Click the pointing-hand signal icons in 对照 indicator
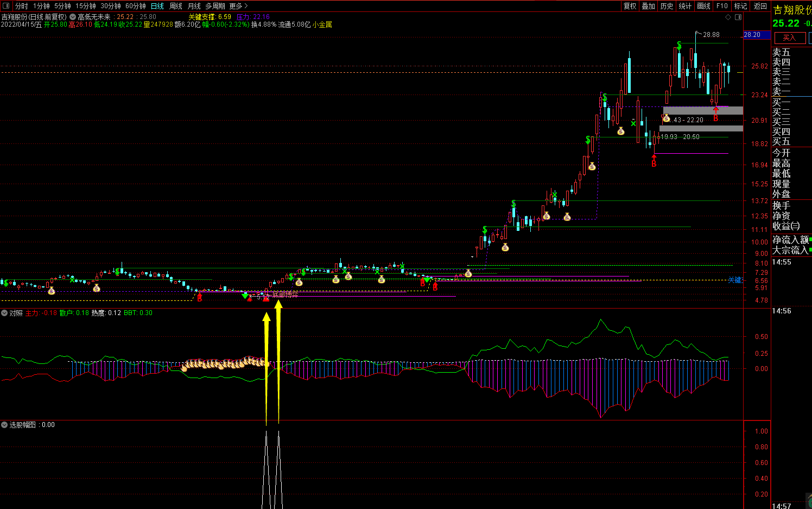812x509 pixels. 225,363
